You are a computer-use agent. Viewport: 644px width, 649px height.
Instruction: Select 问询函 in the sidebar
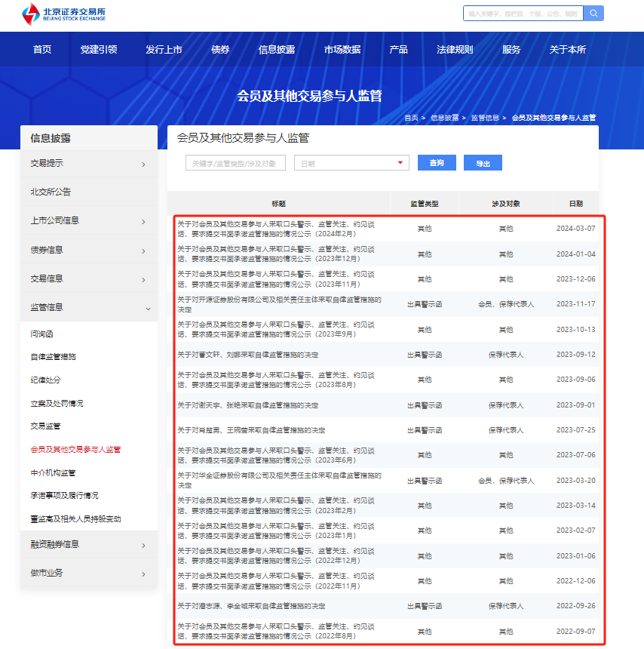[x=41, y=334]
